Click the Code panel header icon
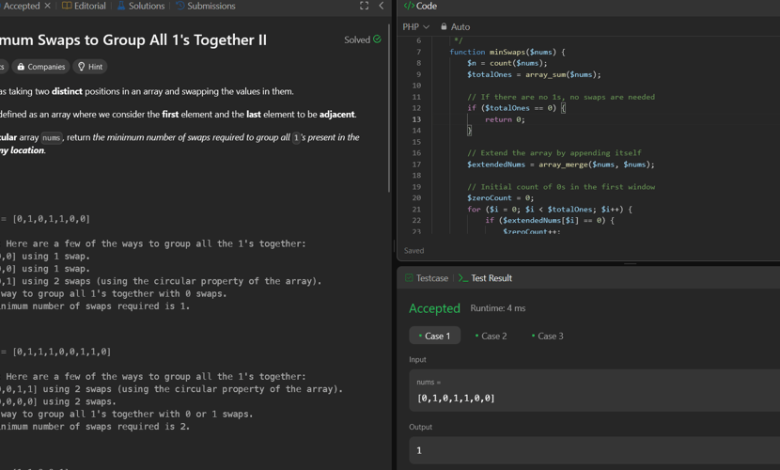Screen dimensions: 780x470 tap(409, 6)
